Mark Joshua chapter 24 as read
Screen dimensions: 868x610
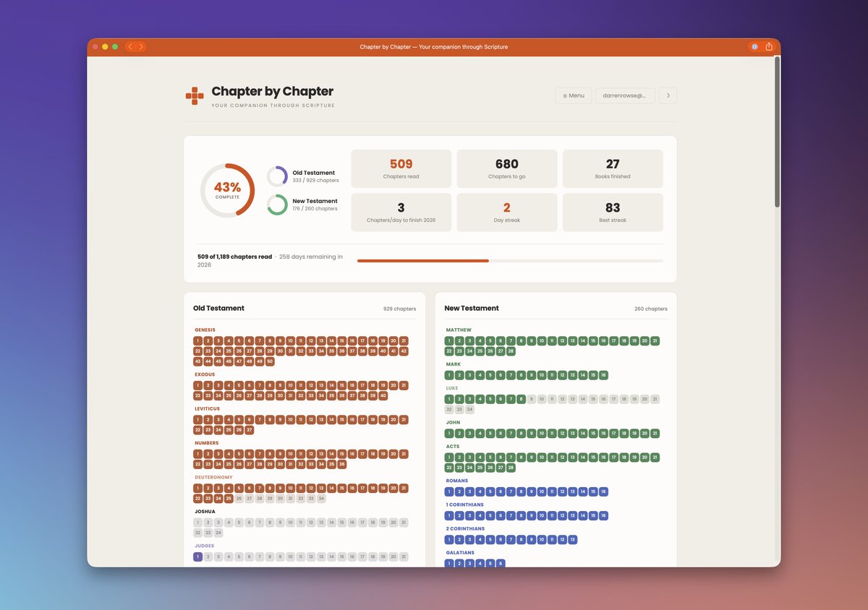(x=218, y=533)
